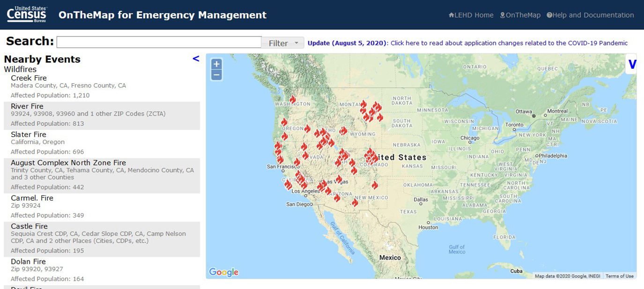The image size is (644, 289).
Task: Open the map's Terms of Use link
Action: pyautogui.click(x=619, y=276)
